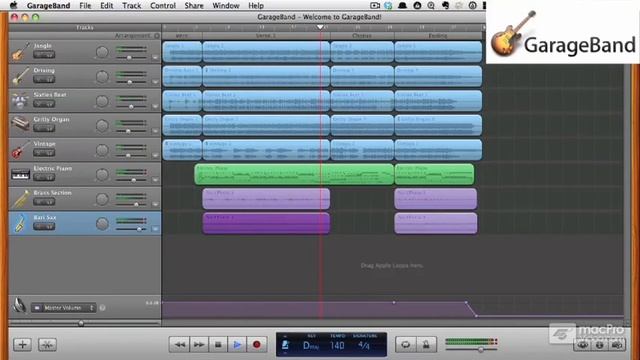This screenshot has width=640, height=360.
Task: Select the Driving bass track icon
Action: [20, 76]
